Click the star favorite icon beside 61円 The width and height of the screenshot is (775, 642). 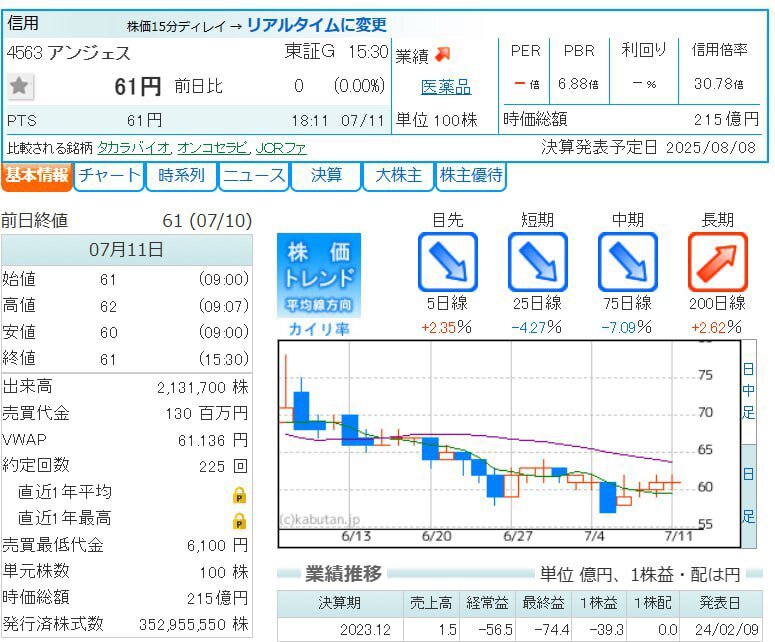pos(20,86)
